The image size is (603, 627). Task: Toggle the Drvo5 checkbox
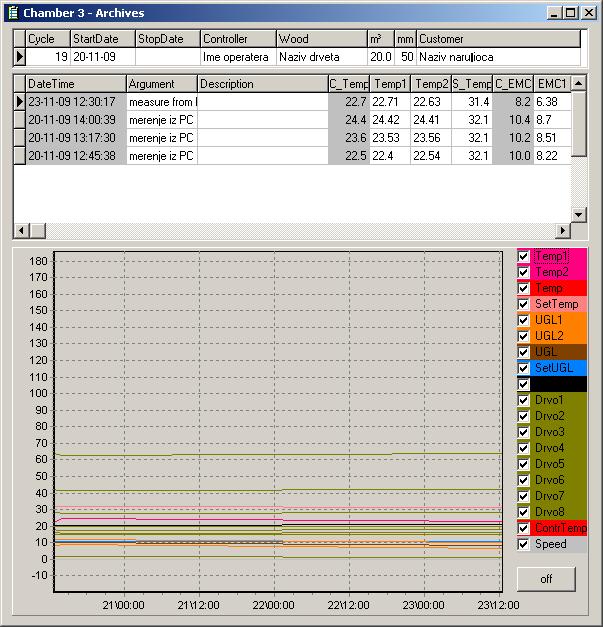[x=523, y=464]
